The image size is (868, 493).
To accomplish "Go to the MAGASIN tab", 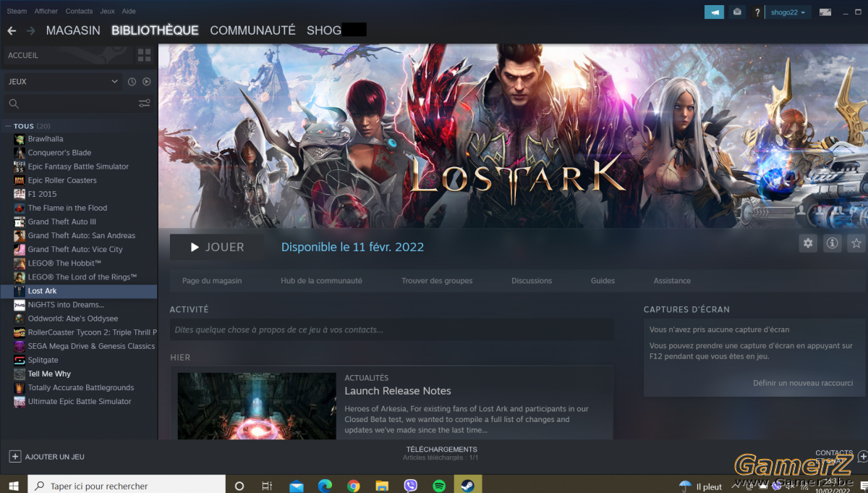I will [73, 30].
